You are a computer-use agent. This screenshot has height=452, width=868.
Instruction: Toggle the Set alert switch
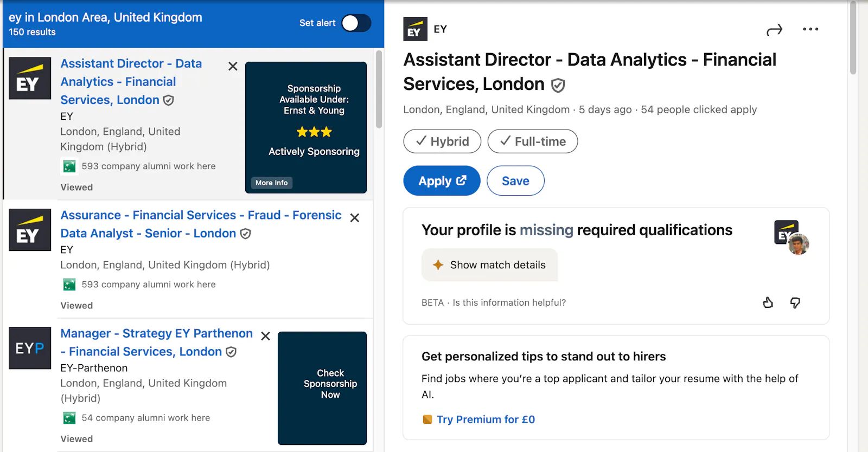(356, 23)
